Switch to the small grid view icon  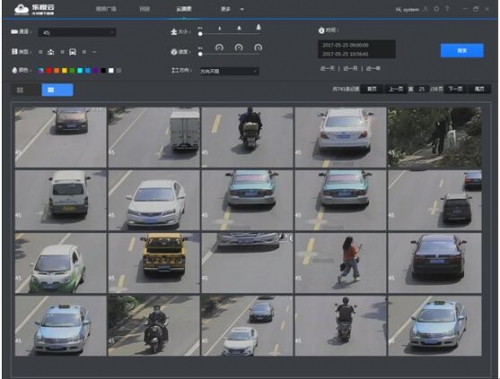coord(20,90)
